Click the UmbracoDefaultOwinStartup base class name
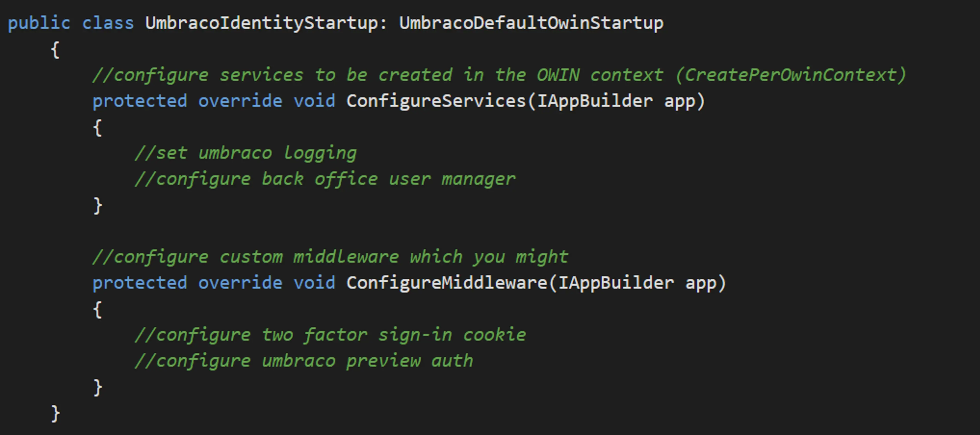 [531, 23]
